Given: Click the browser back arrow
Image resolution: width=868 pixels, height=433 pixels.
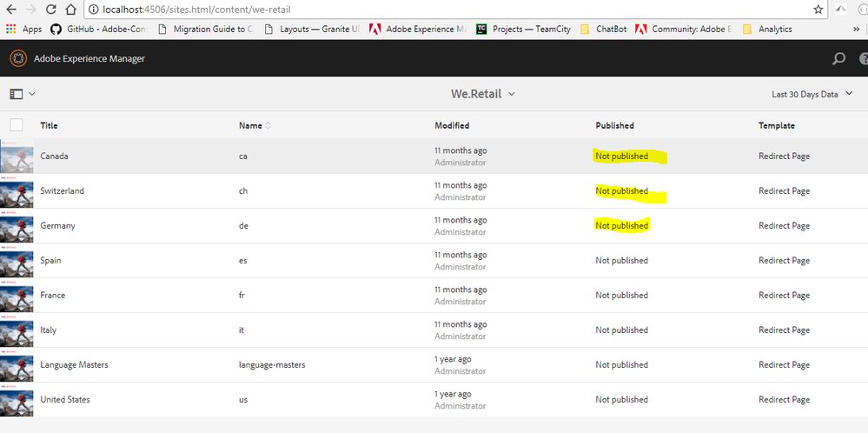Looking at the screenshot, I should click(11, 10).
